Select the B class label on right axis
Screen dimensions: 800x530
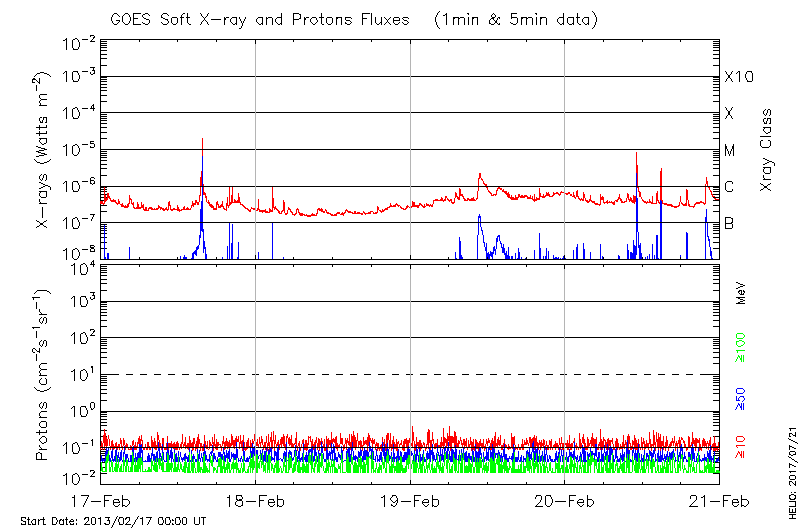[x=730, y=224]
